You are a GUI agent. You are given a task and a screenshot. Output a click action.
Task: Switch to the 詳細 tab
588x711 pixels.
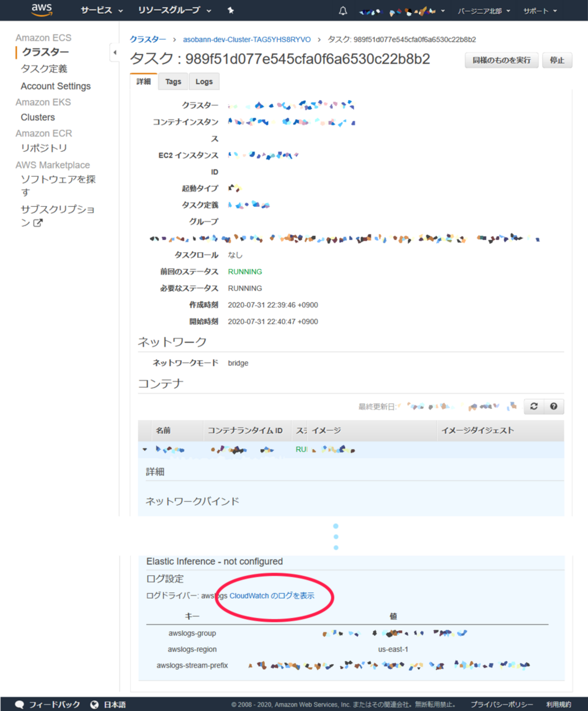click(143, 81)
